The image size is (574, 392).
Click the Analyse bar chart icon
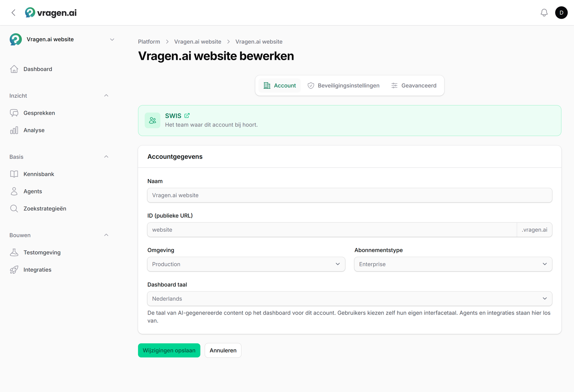pos(14,130)
